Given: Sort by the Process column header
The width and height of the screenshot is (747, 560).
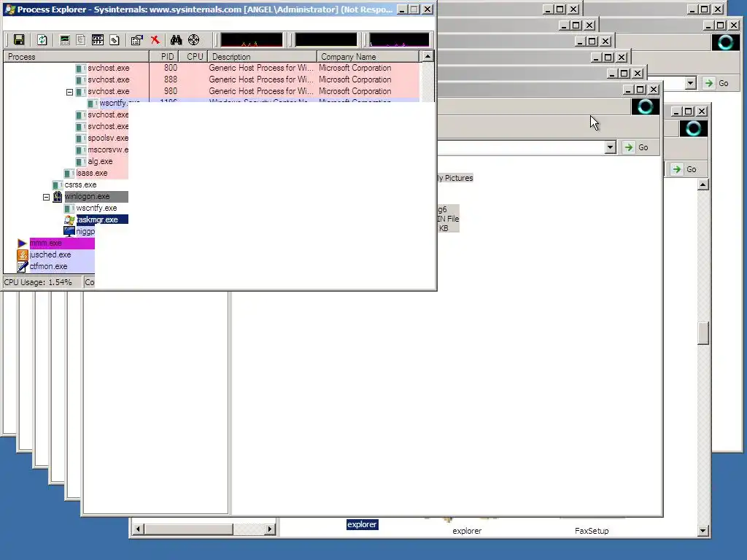Looking at the screenshot, I should [x=76, y=57].
